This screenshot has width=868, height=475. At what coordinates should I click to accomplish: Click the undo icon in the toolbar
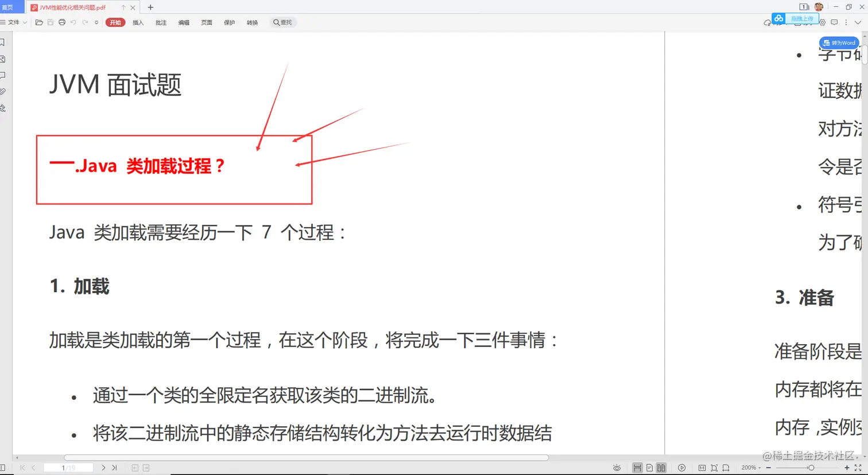73,22
